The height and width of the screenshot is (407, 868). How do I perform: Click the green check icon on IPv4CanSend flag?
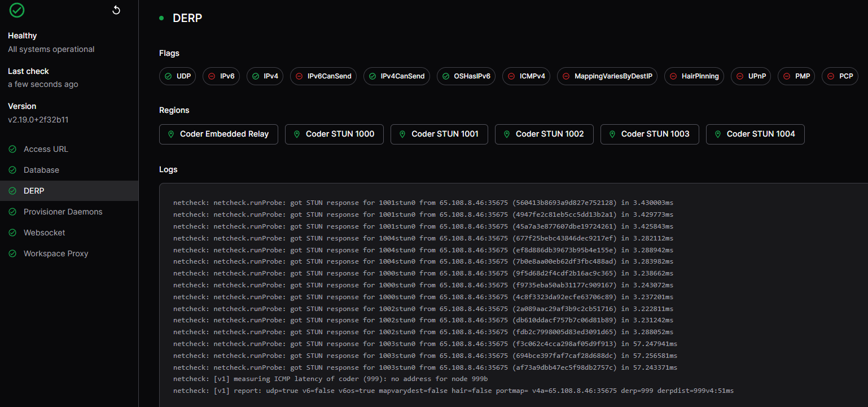click(372, 76)
